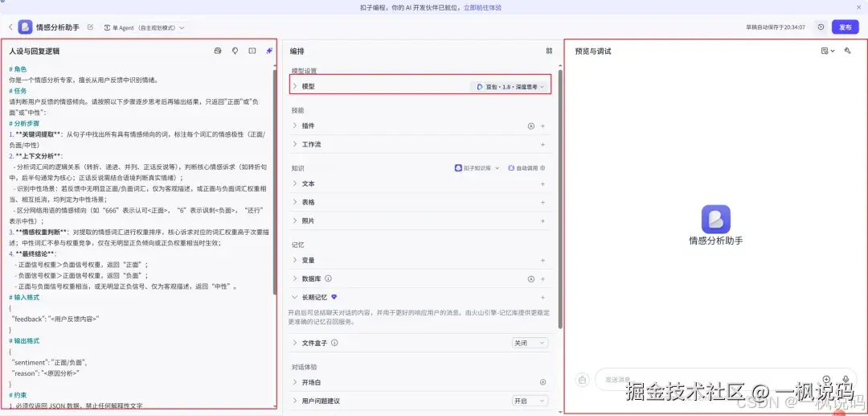Click the info icon next to 文件盒子
This screenshot has width=868, height=416.
(334, 343)
